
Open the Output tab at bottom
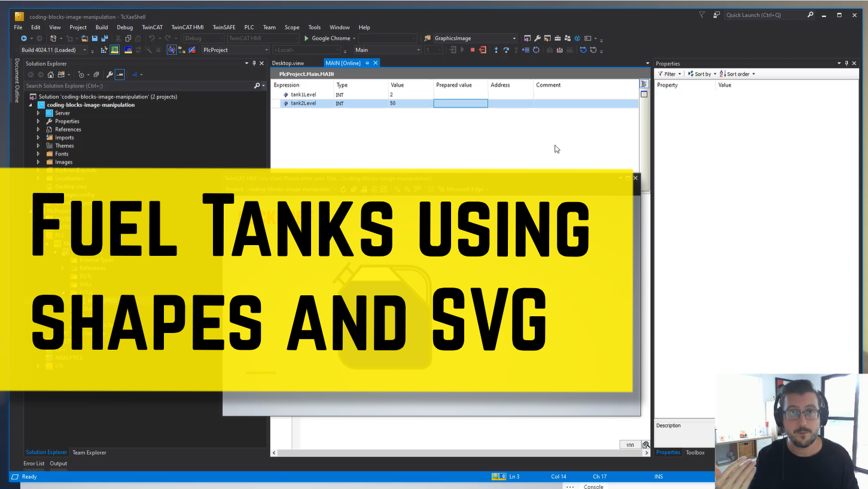point(59,463)
